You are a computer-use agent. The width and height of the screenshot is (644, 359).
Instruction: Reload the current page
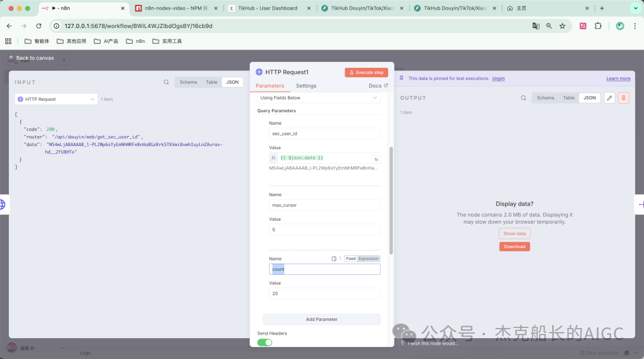[39, 26]
